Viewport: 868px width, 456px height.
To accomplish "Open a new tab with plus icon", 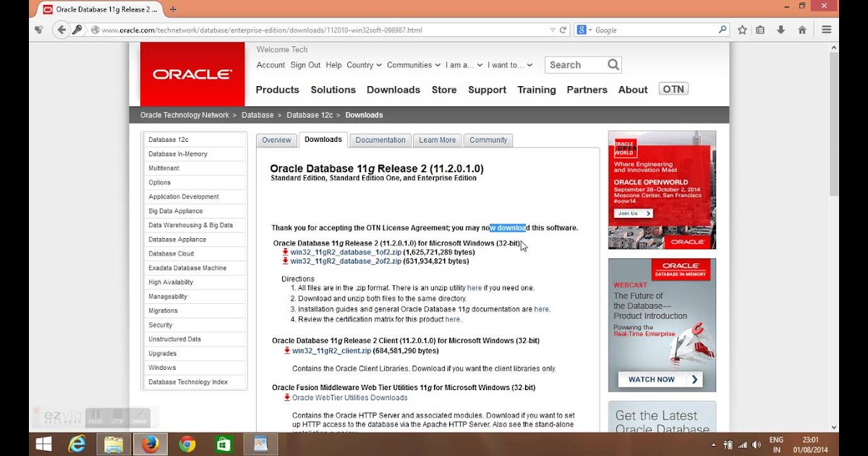I will click(x=174, y=9).
